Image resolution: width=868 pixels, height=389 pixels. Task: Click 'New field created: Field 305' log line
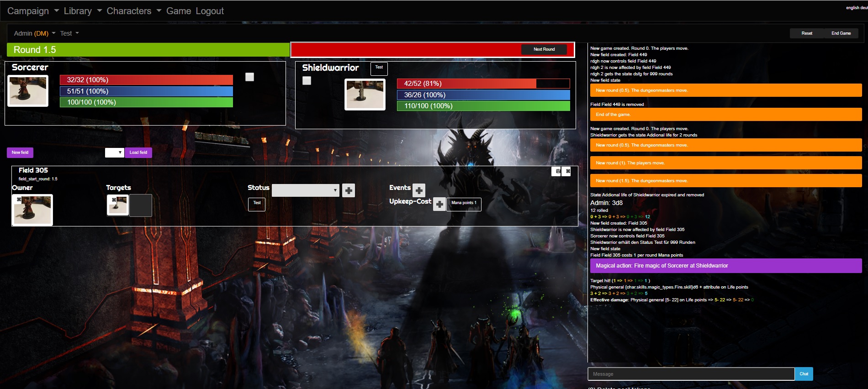[619, 223]
